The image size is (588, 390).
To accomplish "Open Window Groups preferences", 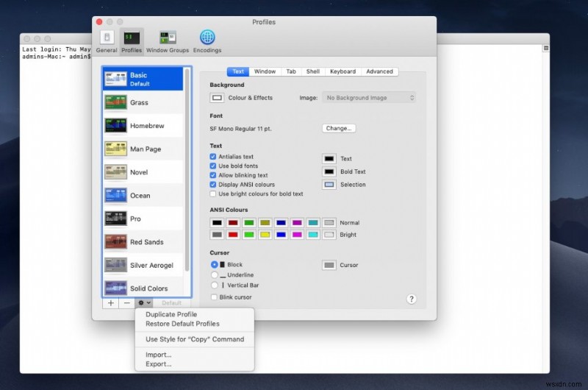I will click(x=168, y=41).
